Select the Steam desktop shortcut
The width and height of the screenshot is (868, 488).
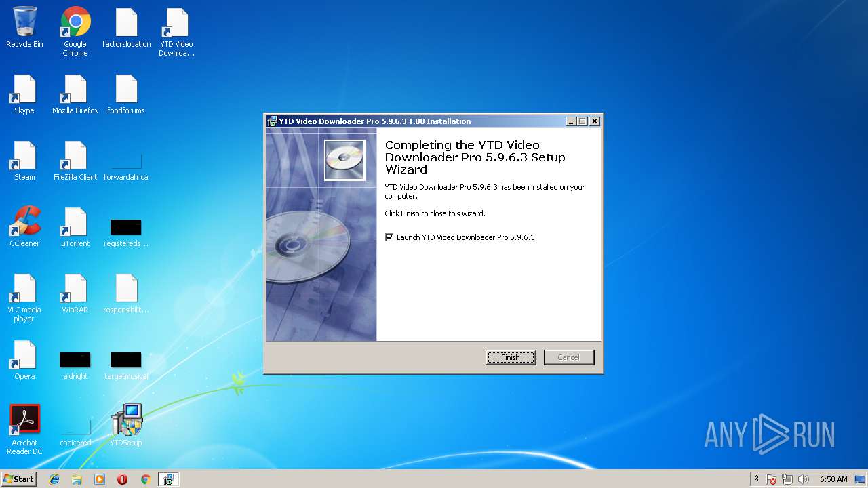coord(24,161)
